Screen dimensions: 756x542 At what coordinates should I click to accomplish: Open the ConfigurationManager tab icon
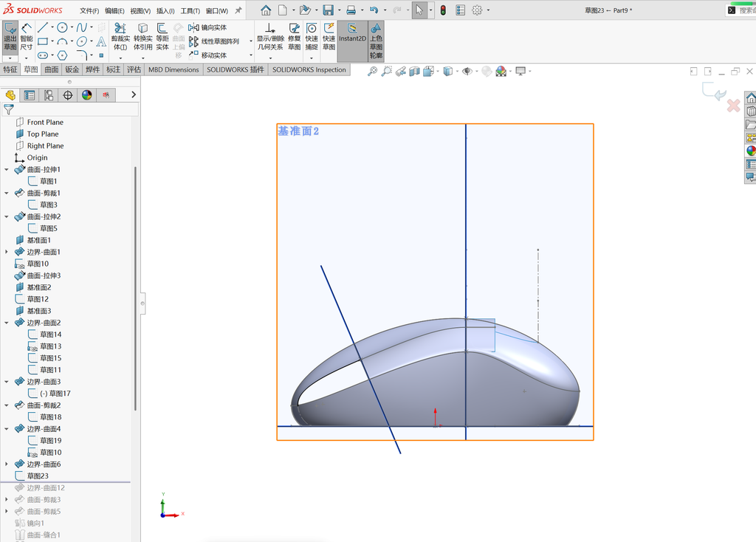[48, 95]
